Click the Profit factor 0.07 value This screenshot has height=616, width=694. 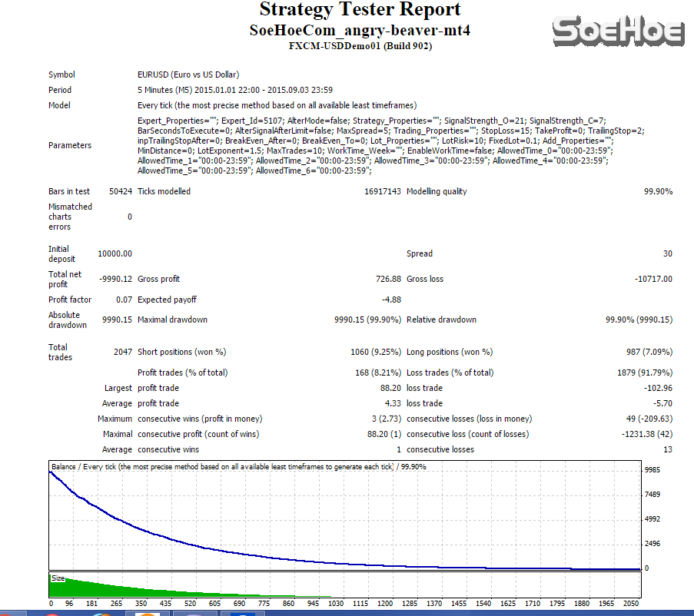124,300
